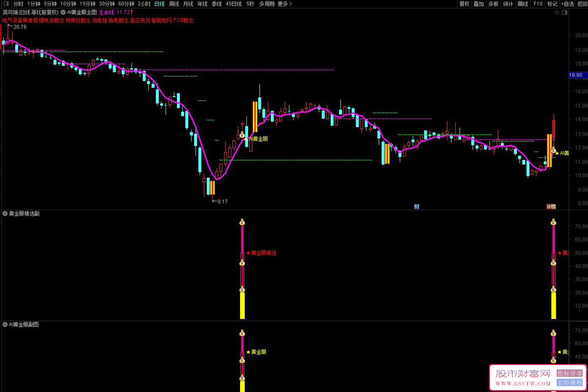Click the red star next to 黄金眼精选 label

pyautogui.click(x=248, y=253)
